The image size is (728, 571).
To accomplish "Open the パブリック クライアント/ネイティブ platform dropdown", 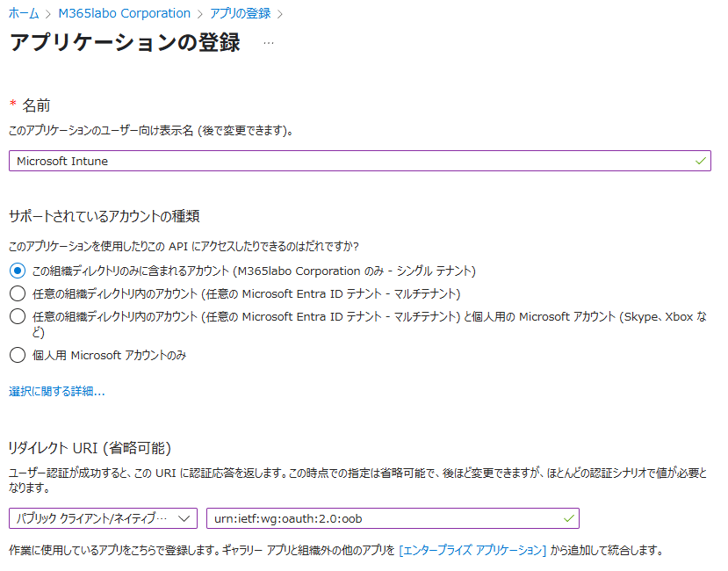I will [103, 518].
